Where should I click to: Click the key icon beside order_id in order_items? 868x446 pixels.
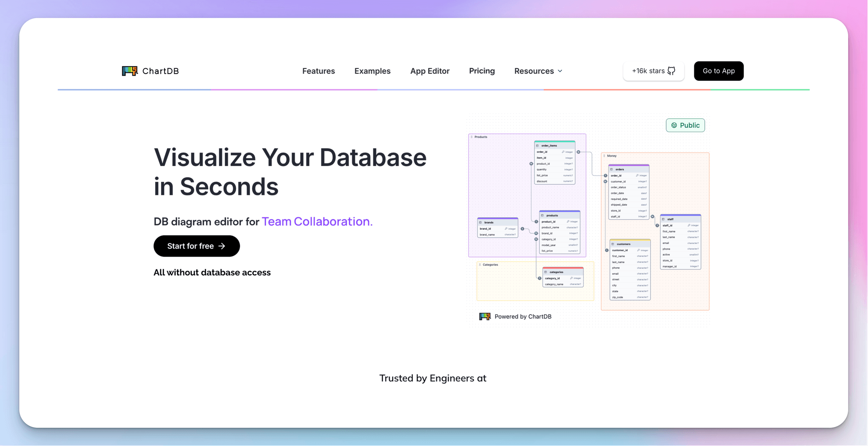(563, 152)
